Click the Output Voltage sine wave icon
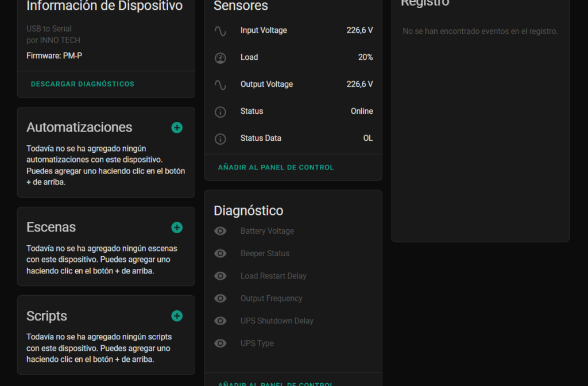 click(220, 84)
